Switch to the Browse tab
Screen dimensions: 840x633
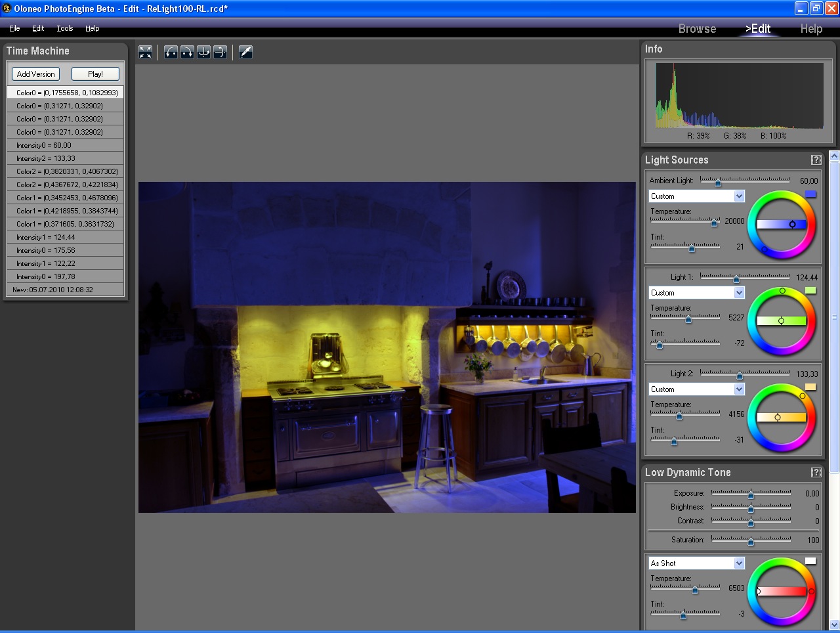coord(697,29)
